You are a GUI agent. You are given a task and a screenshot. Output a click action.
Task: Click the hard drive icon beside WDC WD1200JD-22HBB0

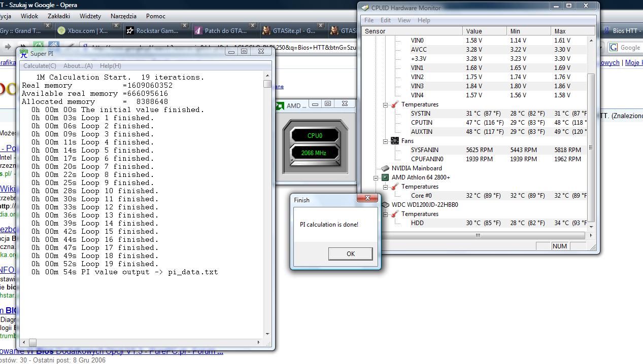click(x=385, y=205)
